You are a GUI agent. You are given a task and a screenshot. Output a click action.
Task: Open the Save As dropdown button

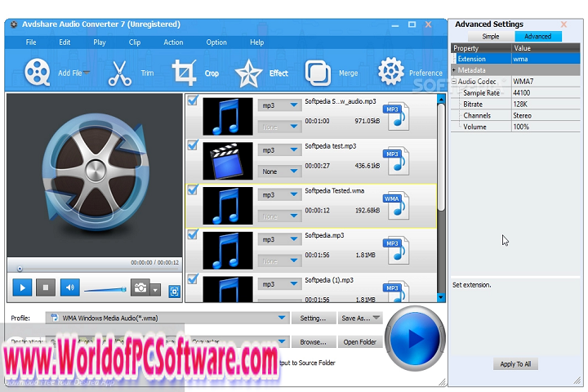[x=360, y=318]
